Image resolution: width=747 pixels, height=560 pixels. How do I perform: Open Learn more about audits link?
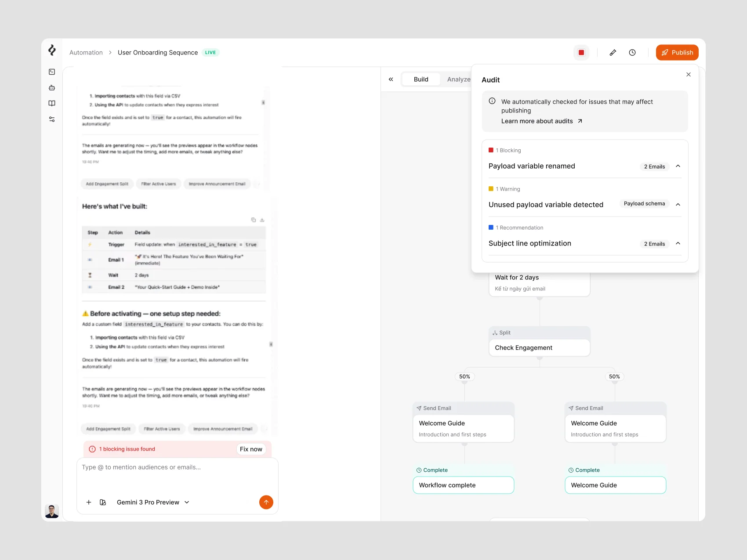(542, 121)
